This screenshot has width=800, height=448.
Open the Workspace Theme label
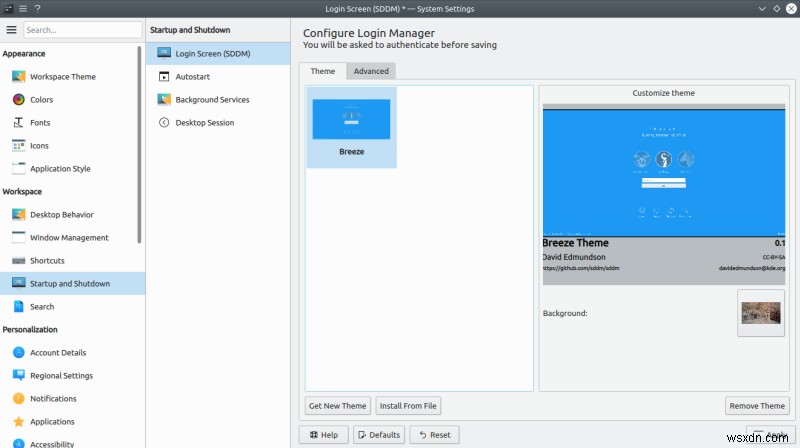[63, 77]
